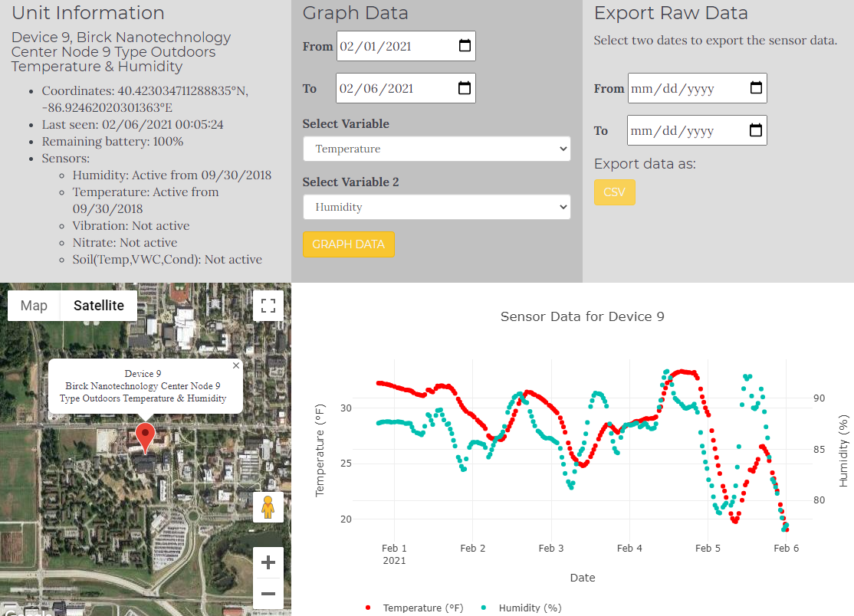
Task: Click the 'Feb 3' date axis label
Action: tap(550, 548)
